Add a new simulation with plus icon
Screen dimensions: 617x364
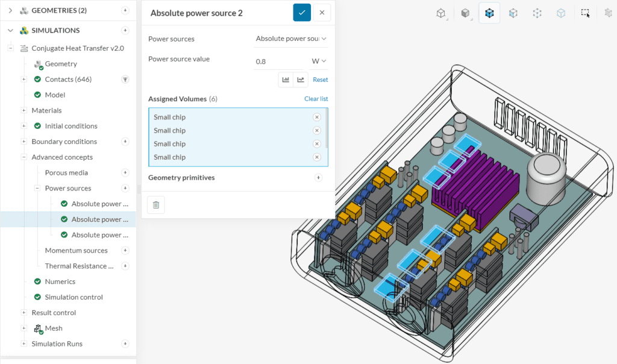(125, 31)
